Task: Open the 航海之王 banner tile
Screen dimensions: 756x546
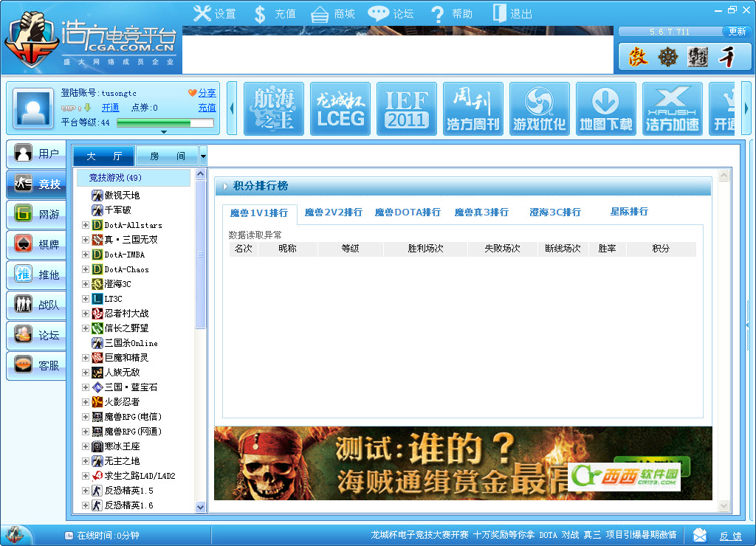Action: point(274,109)
